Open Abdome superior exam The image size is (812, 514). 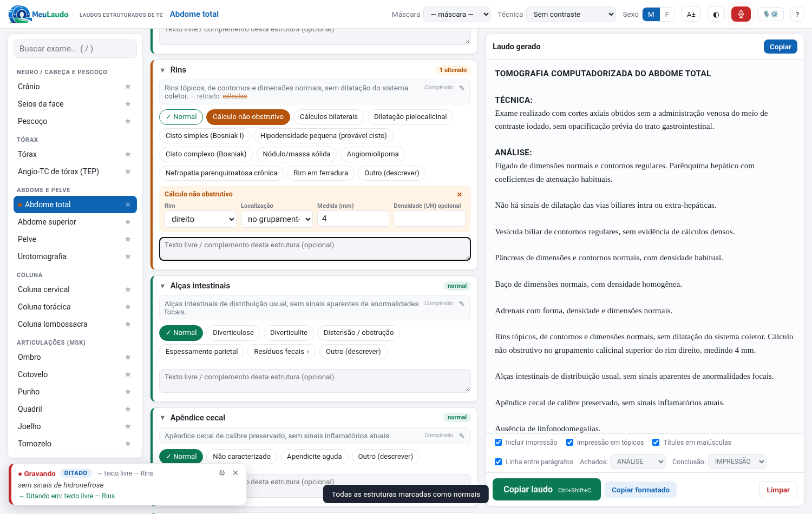(x=75, y=222)
